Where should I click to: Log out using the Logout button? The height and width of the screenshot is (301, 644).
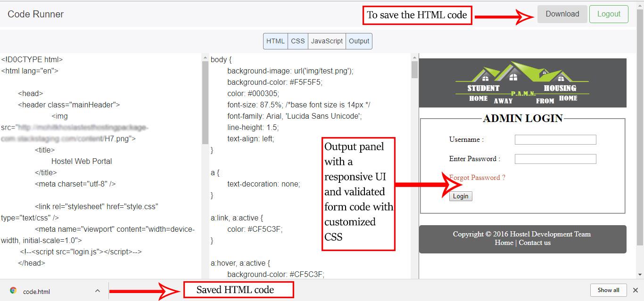tap(608, 14)
